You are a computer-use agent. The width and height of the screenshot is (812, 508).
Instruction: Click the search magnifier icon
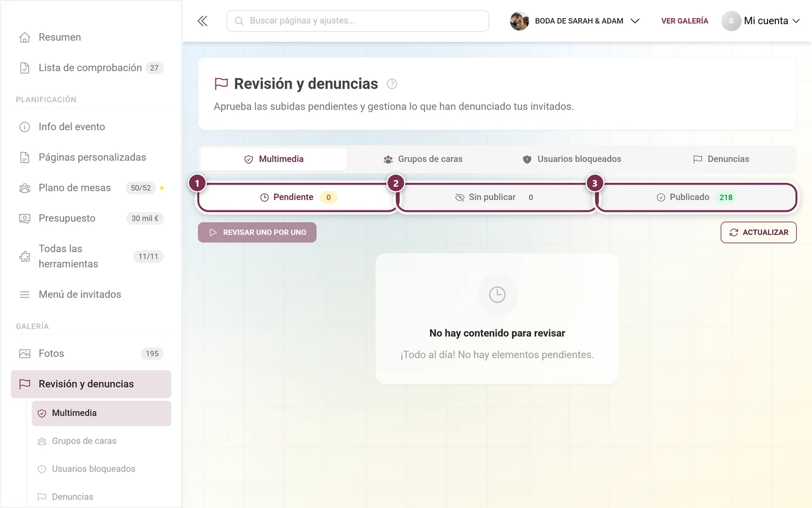click(x=239, y=21)
